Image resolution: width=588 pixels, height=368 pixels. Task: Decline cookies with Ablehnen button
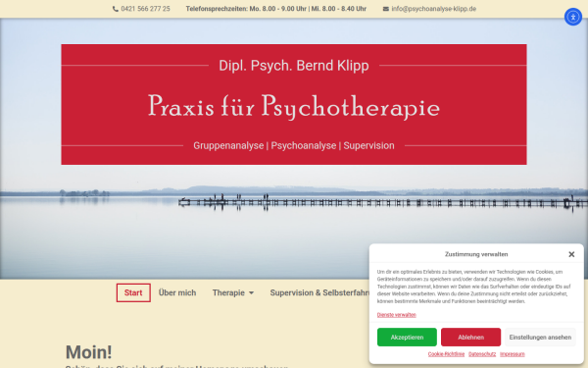coord(470,338)
